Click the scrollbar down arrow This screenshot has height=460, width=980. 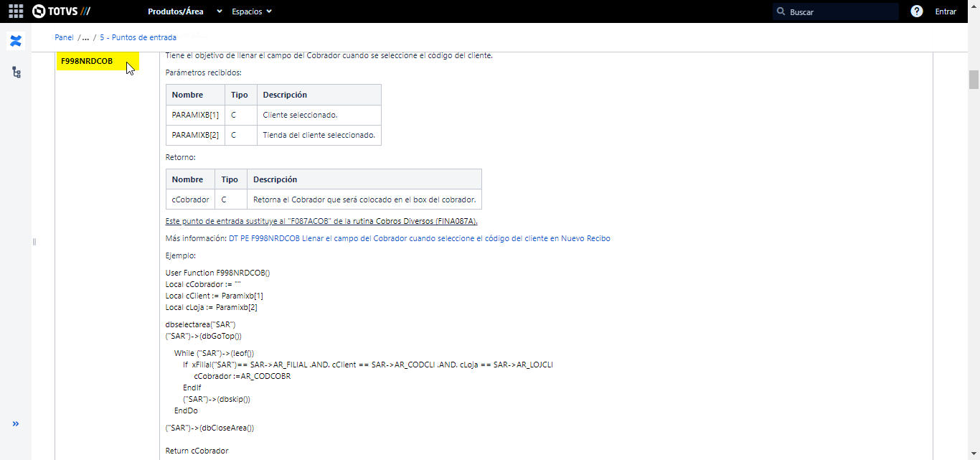pyautogui.click(x=974, y=454)
